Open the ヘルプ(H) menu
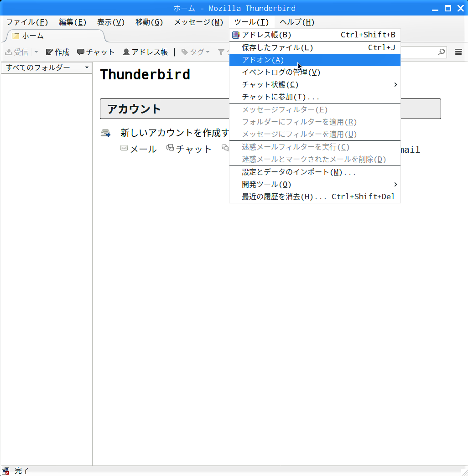The image size is (468, 476). click(296, 22)
